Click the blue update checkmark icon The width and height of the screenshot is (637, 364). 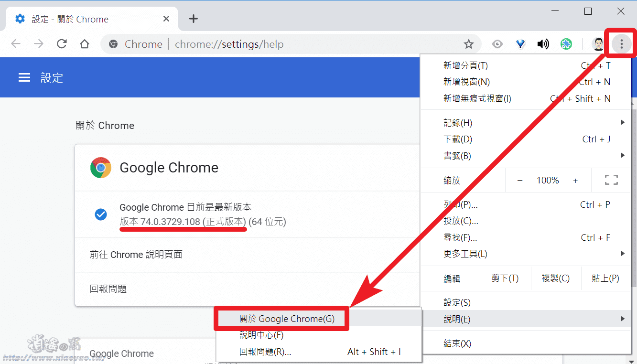101,214
